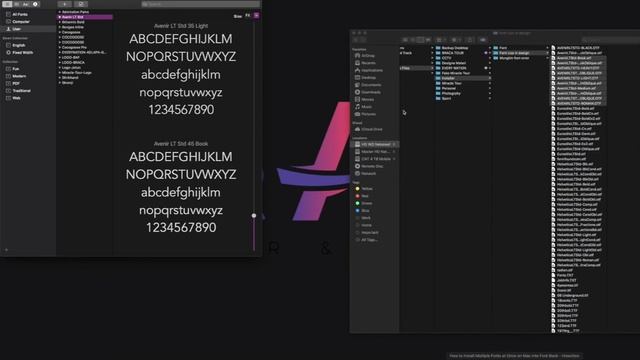Select the Avenir LT Std 45 Book preview
The width and height of the screenshot is (640, 360).
181,144
